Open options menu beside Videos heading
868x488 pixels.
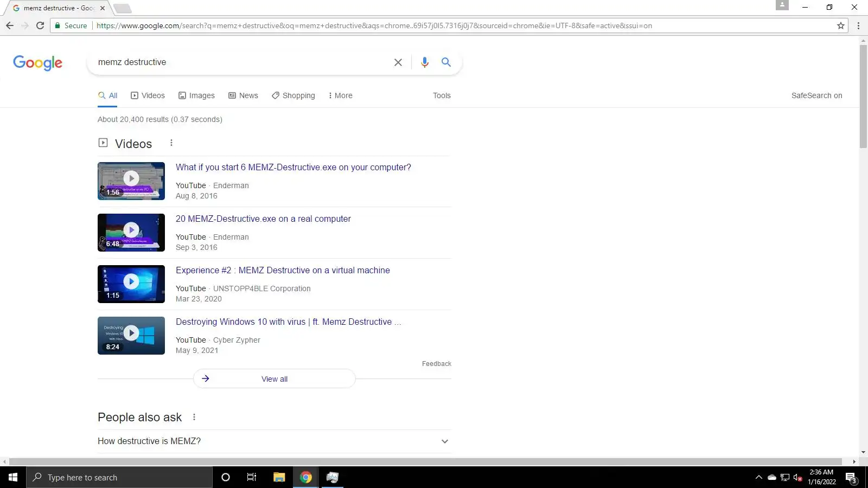click(x=171, y=143)
